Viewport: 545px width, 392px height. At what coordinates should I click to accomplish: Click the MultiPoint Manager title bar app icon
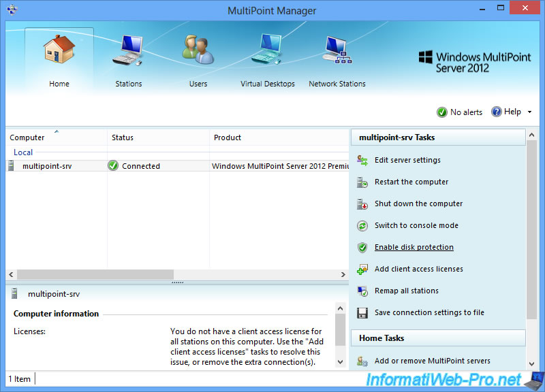tap(12, 10)
